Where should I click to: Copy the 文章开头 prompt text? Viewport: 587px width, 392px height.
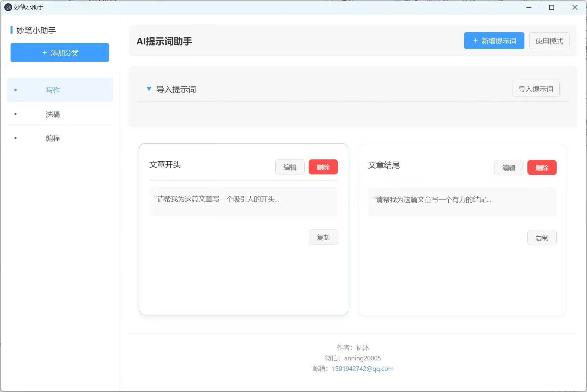point(323,237)
